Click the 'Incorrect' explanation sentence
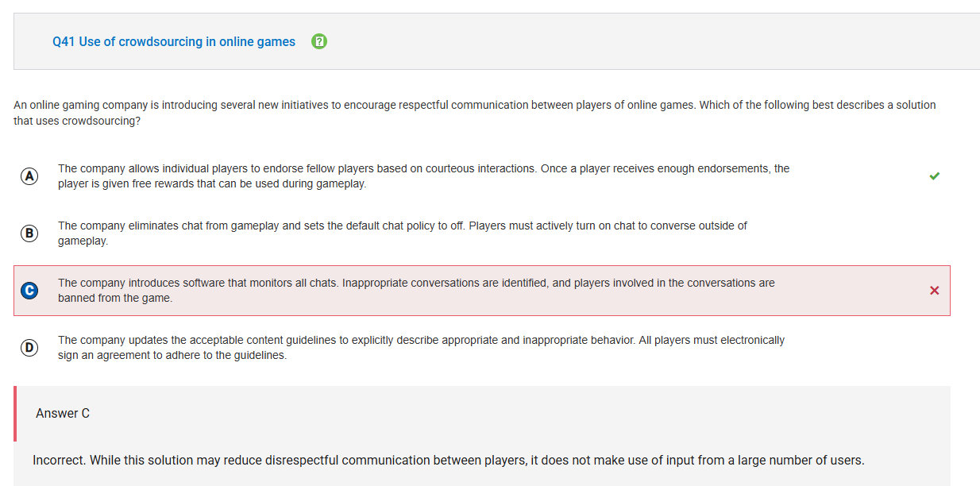This screenshot has height=486, width=980. [448, 460]
